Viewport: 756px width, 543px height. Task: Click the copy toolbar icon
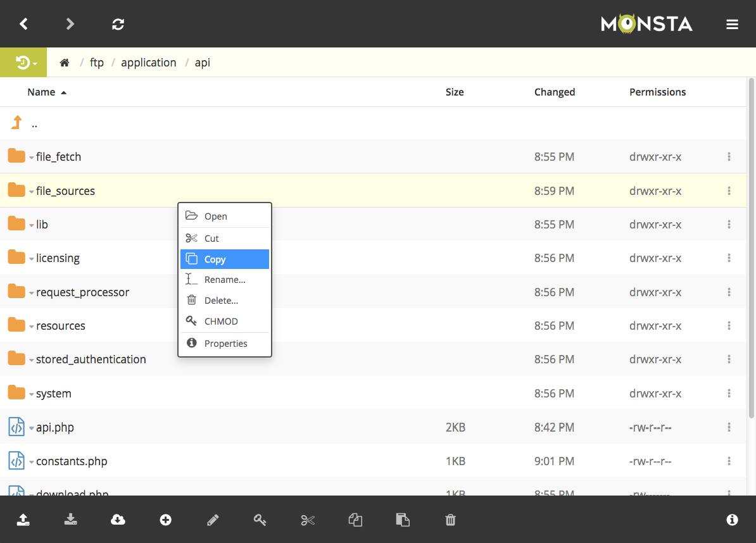tap(355, 520)
